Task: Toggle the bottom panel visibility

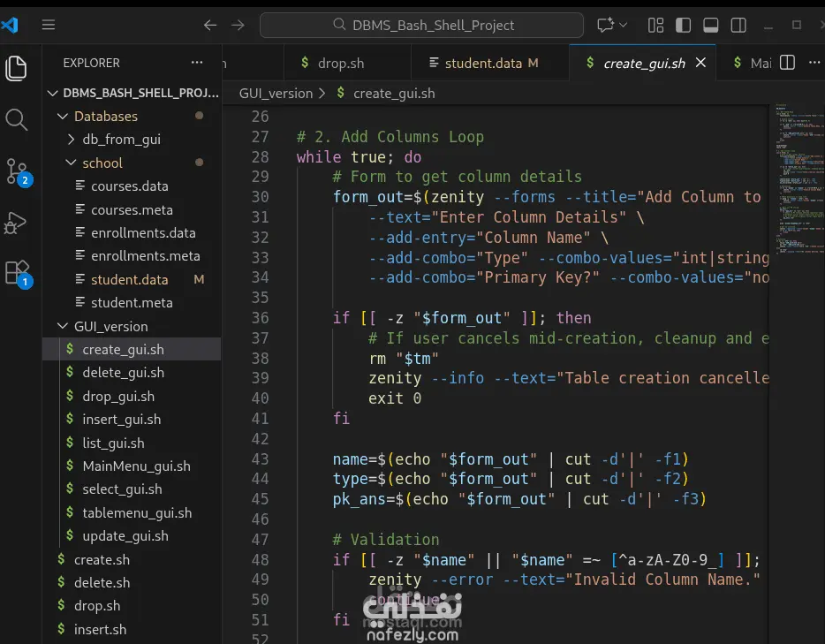Action: click(710, 25)
